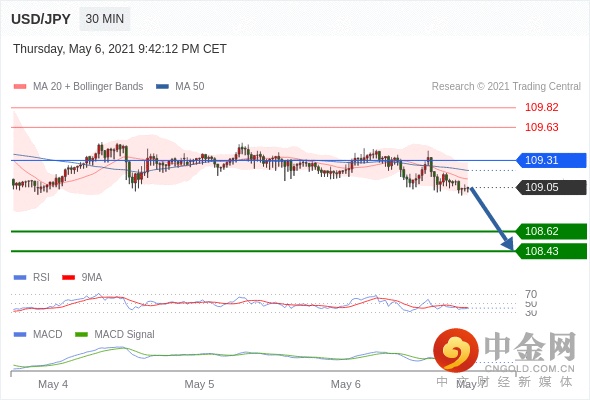Screen dimensions: 590x400
Task: Toggle the MA 50 legend entry
Action: (x=180, y=87)
